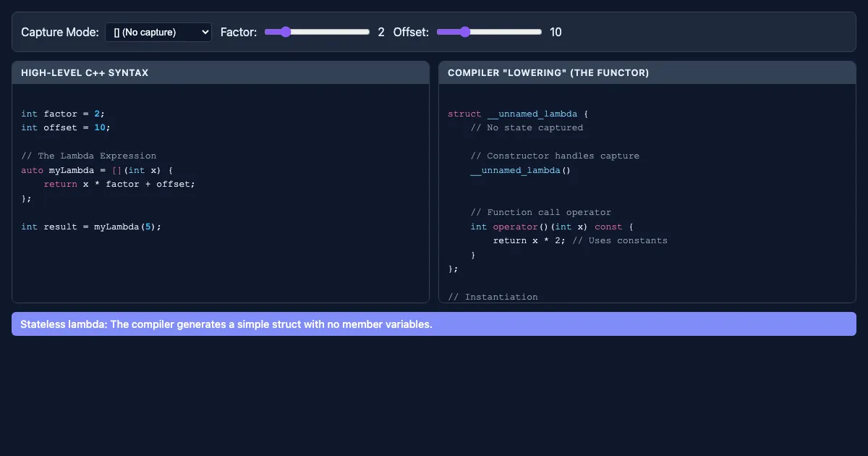Image resolution: width=868 pixels, height=456 pixels.
Task: Adjust the Factor slider
Action: [317, 32]
